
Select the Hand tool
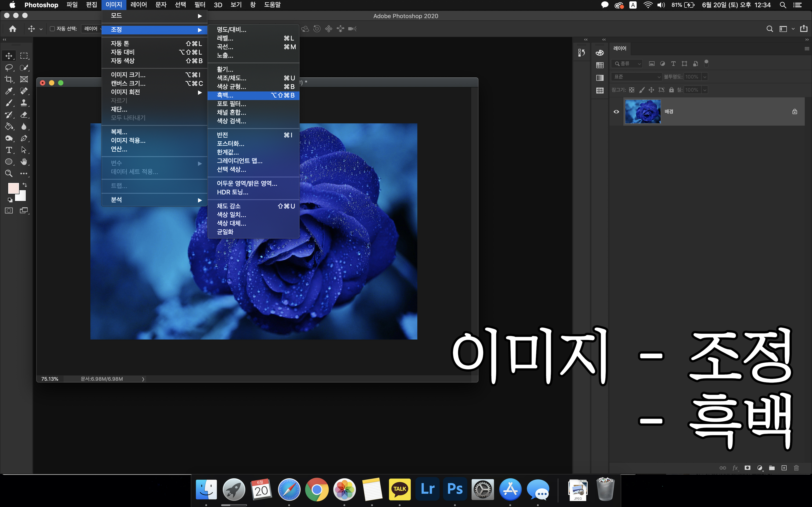coord(24,162)
